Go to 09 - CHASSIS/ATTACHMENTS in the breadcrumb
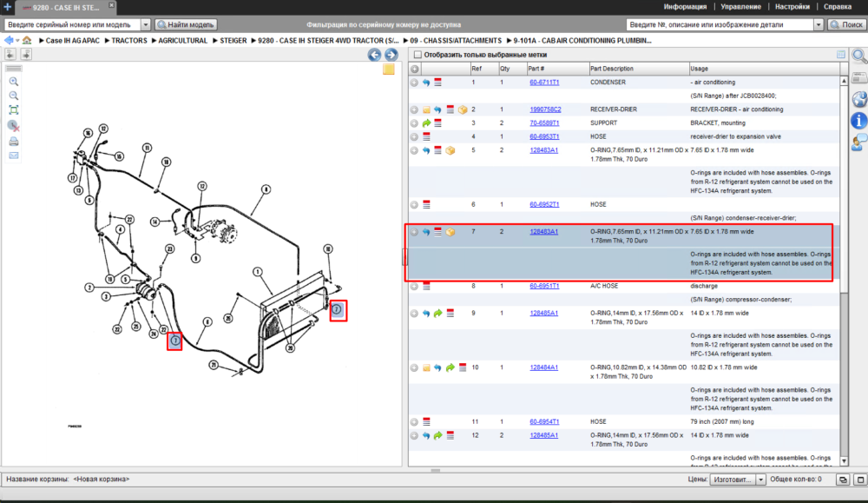This screenshot has width=868, height=503. coord(456,41)
